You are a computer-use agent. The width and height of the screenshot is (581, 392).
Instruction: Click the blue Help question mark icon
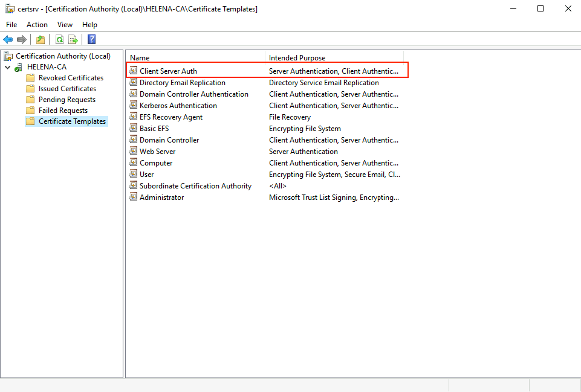(x=91, y=40)
